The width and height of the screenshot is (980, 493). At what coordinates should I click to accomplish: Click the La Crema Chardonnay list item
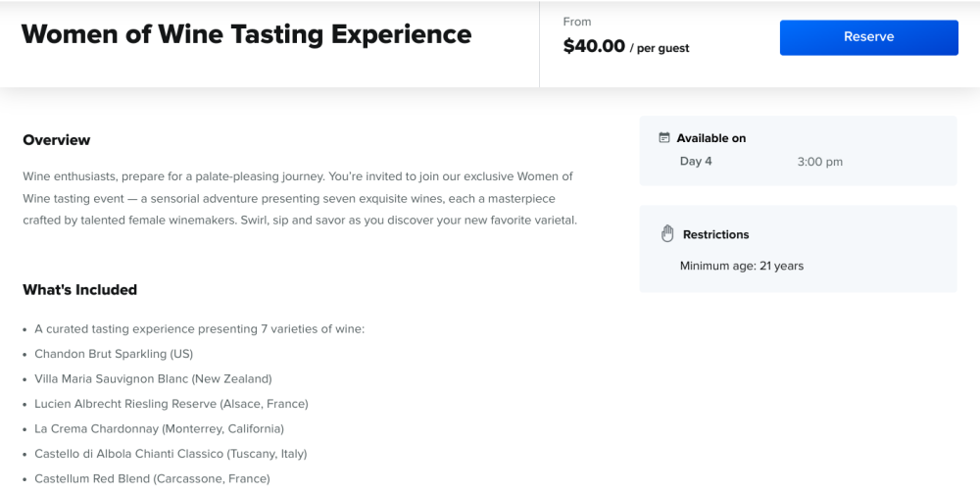click(x=159, y=429)
